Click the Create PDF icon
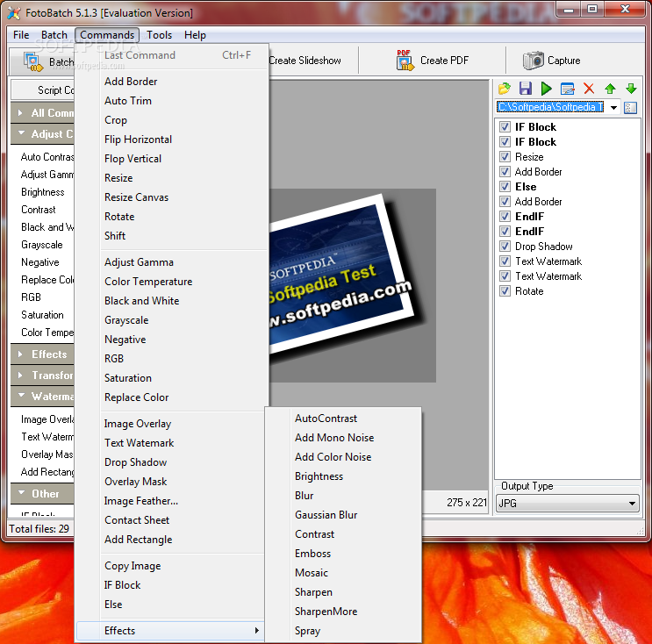 405,61
